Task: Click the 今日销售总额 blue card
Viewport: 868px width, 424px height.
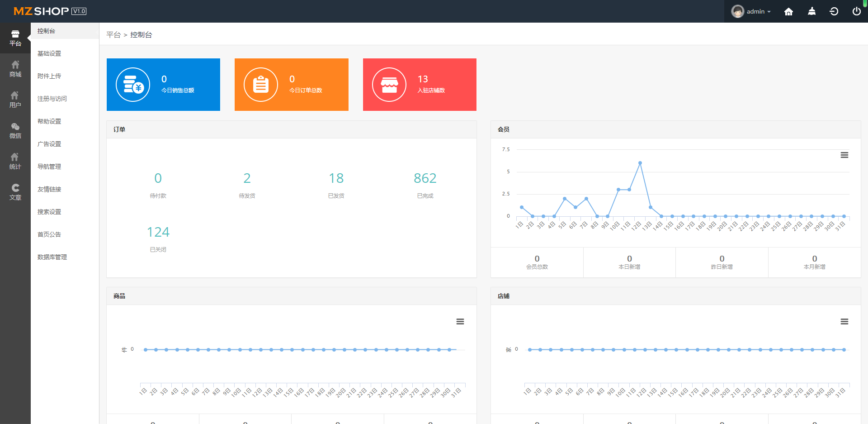Action: (163, 85)
